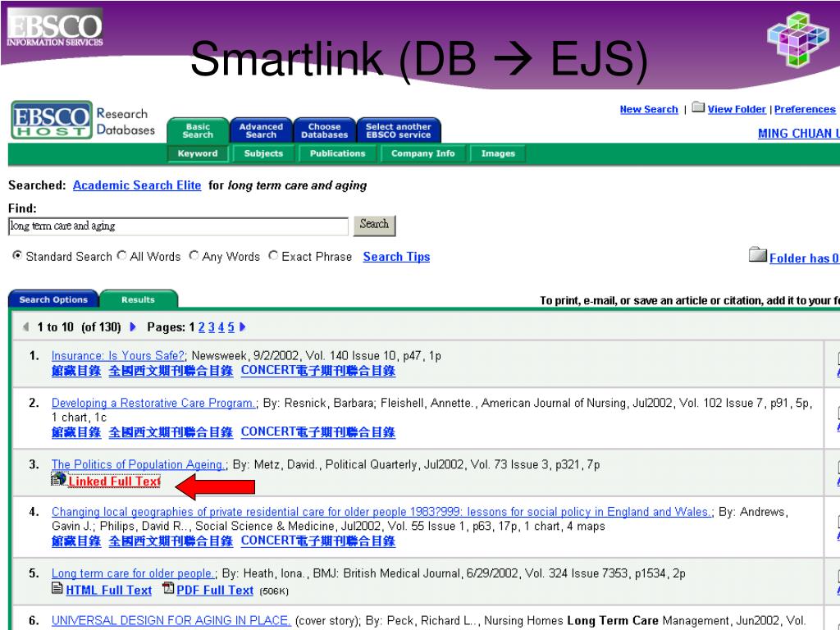
Task: Open UNIVERSAL DESIGN FOR AGING IN PLACE article
Action: tap(171, 620)
